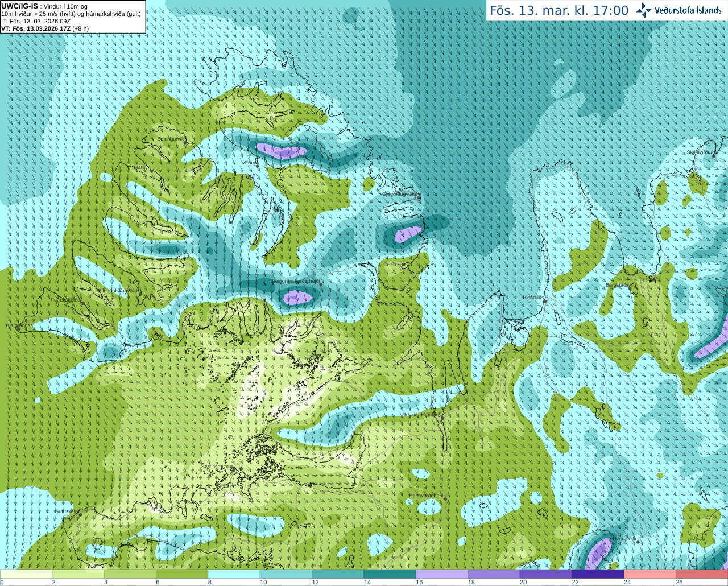This screenshot has height=586, width=728.
Task: Click the Veðurstofa Íslands logo
Action: coord(679,10)
